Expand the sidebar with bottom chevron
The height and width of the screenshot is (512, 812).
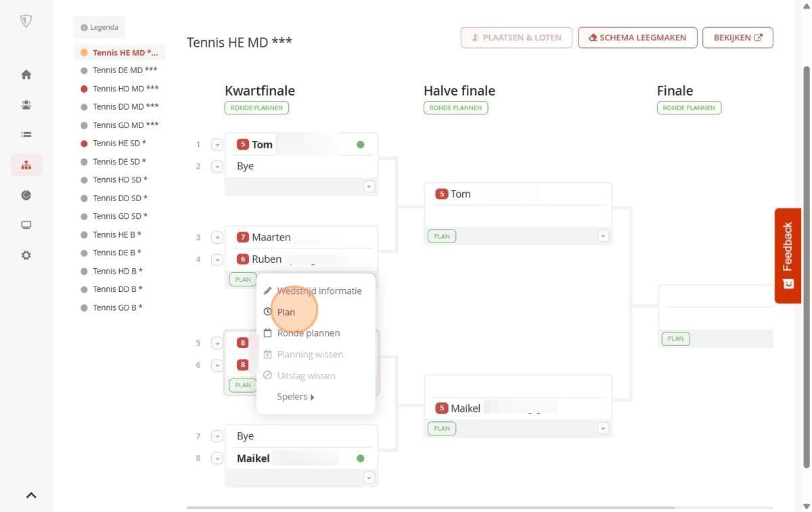30,495
